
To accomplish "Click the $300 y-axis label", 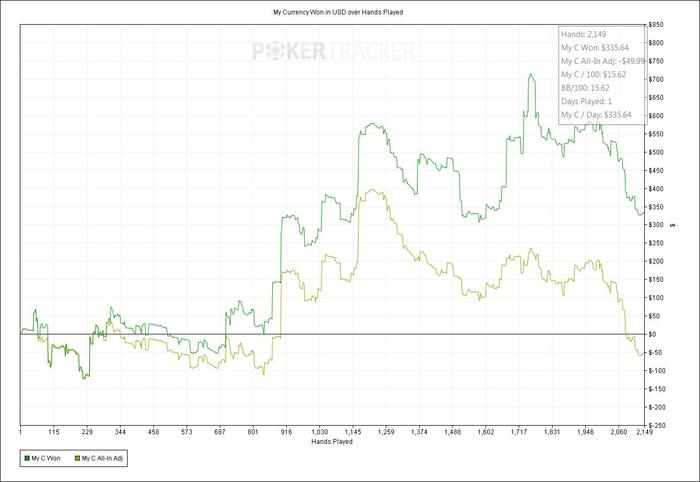I will coord(656,225).
